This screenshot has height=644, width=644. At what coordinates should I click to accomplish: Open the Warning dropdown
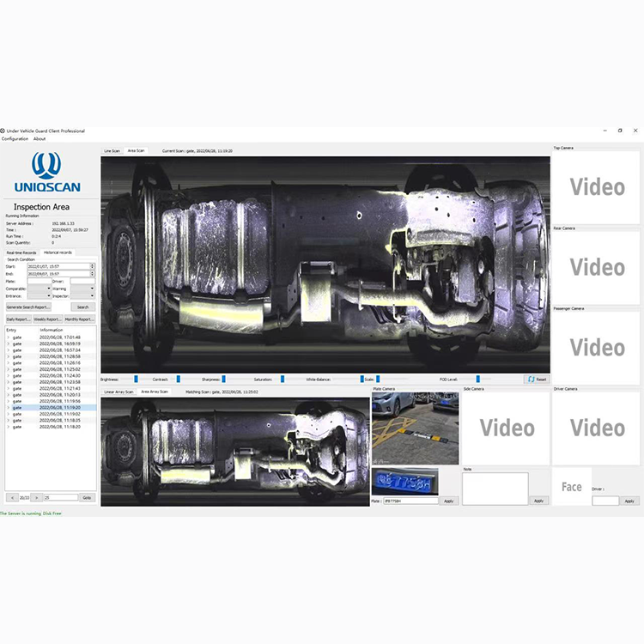tap(82, 289)
